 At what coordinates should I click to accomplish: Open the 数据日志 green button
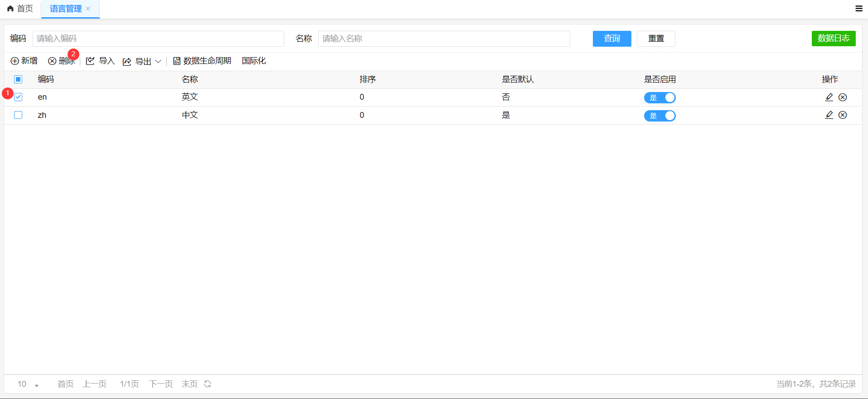pyautogui.click(x=834, y=39)
